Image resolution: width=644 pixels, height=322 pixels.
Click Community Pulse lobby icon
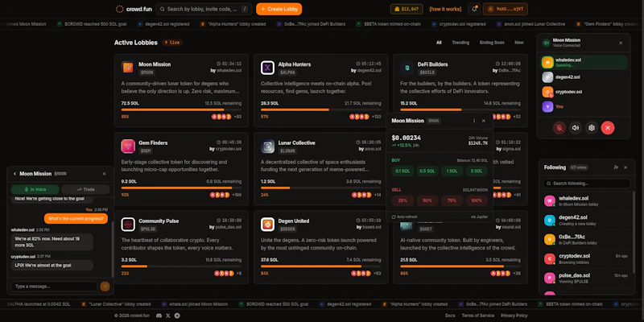(128, 225)
